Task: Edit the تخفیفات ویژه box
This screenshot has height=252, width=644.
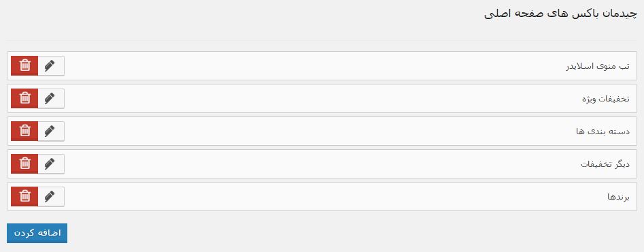Action: [x=51, y=99]
